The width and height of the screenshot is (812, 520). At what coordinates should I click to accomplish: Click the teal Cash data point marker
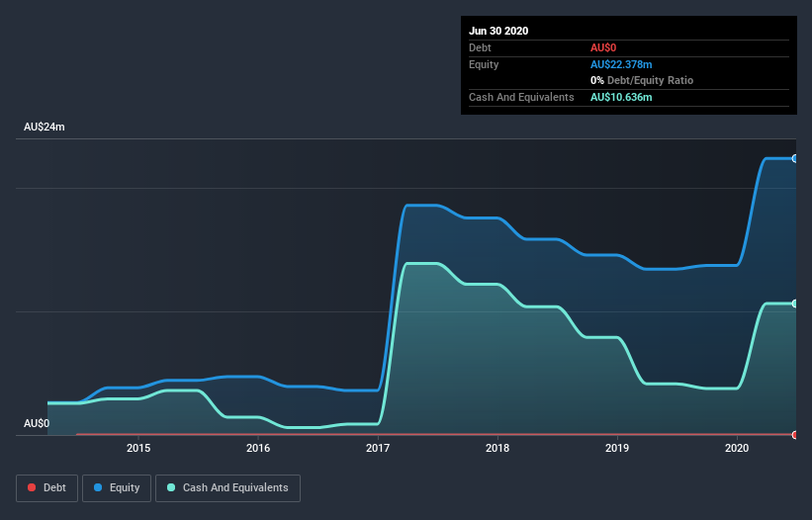795,303
